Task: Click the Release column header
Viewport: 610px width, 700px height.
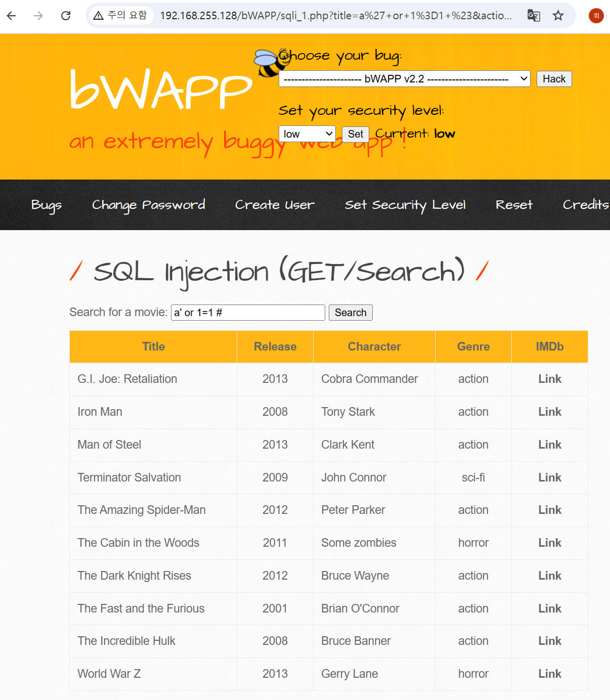Action: [x=275, y=346]
